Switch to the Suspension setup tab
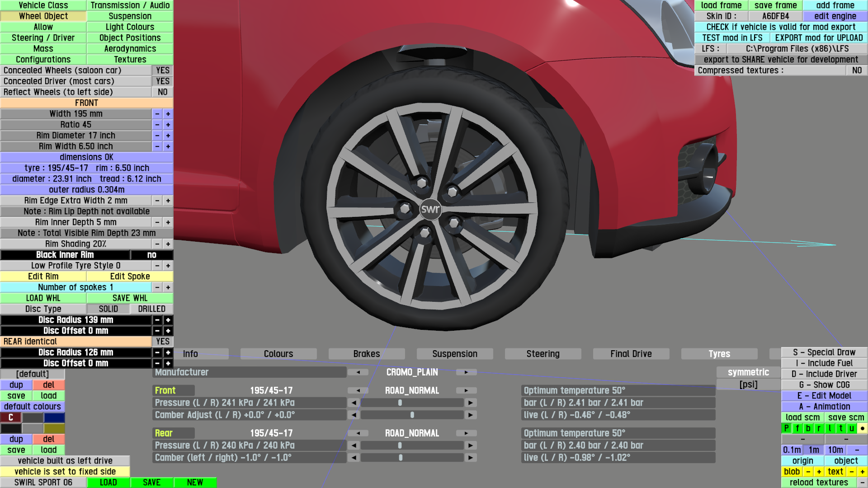The width and height of the screenshot is (868, 488). [454, 354]
